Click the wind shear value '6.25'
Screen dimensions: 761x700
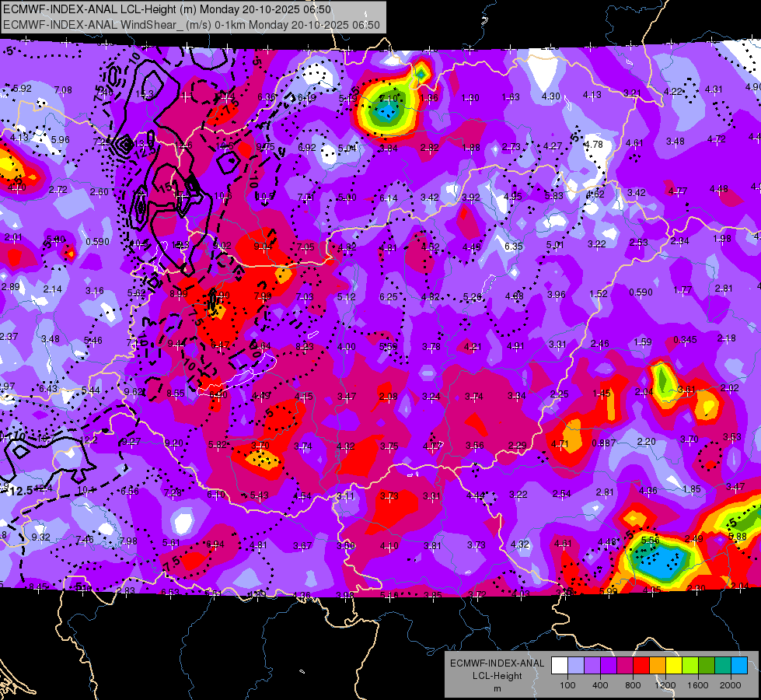[388, 297]
